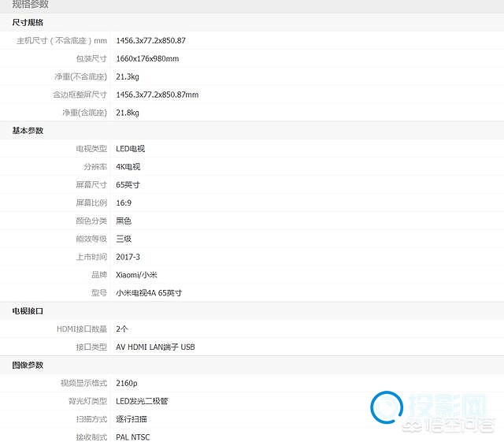
Task: Click the 接口类型 label
Action: [91, 347]
